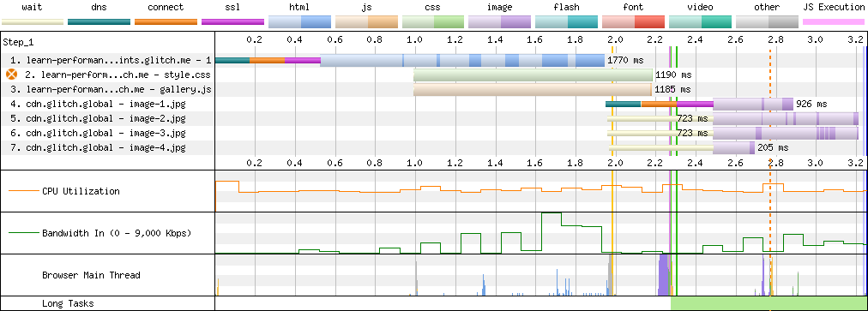The height and width of the screenshot is (311, 868).
Task: Click the 1190 ms timing label
Action: [673, 75]
